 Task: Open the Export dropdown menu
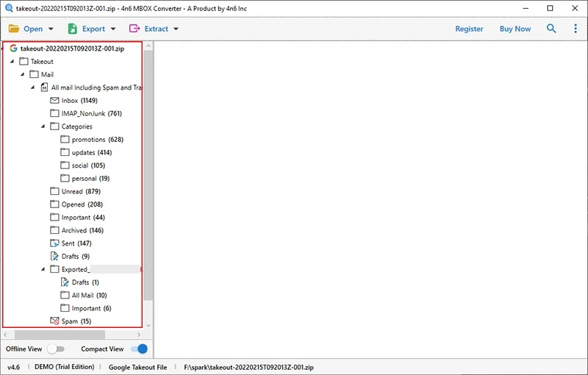(x=92, y=29)
